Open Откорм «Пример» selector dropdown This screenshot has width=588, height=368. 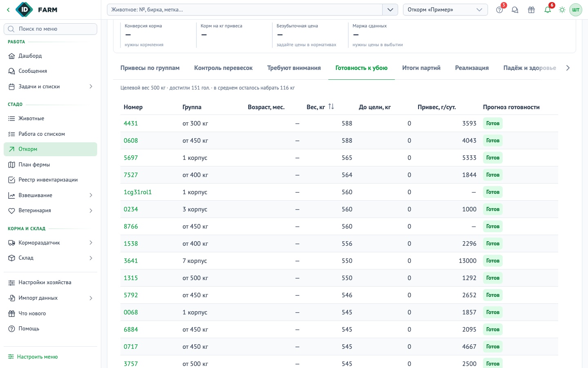(x=445, y=10)
